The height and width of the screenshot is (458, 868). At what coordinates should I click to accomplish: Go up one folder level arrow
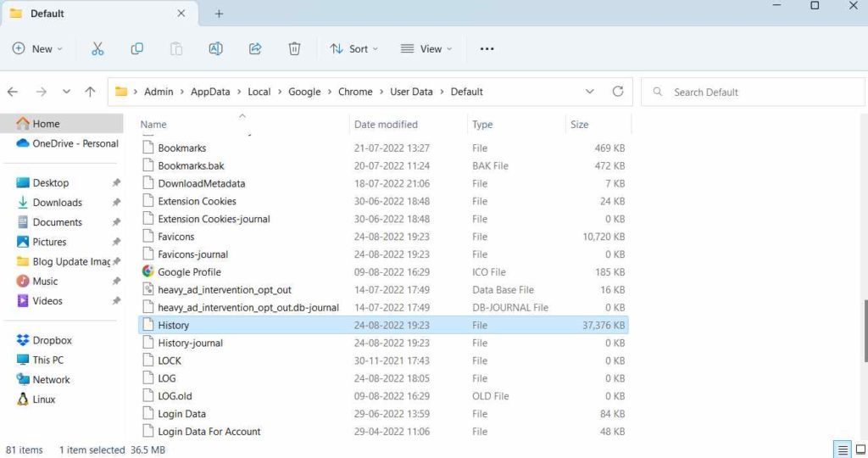point(90,92)
